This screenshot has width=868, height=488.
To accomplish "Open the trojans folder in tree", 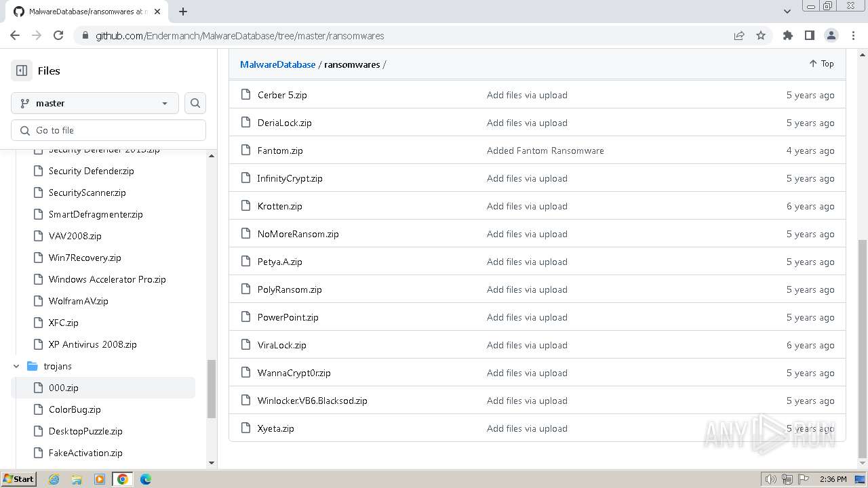I will [x=58, y=366].
